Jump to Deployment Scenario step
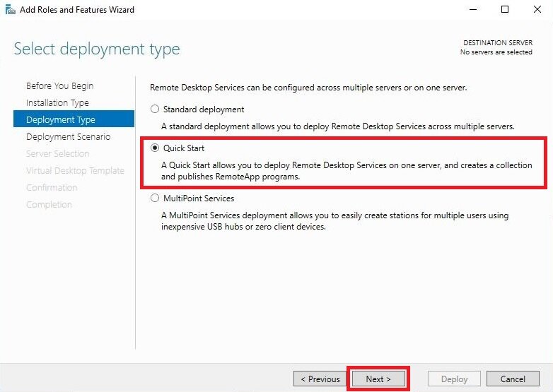Viewport: 553px width, 392px height. 68,136
